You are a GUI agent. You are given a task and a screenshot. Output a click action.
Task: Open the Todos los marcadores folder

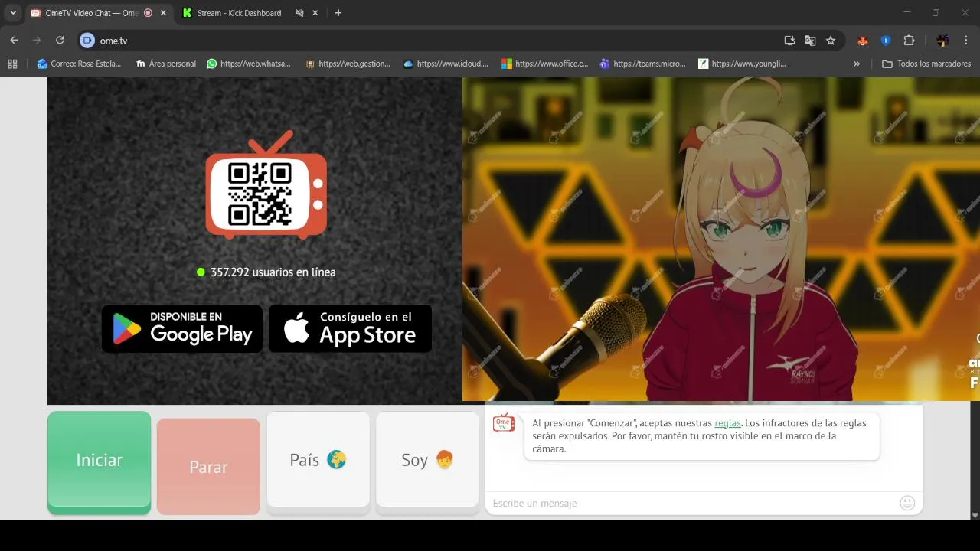pos(926,64)
